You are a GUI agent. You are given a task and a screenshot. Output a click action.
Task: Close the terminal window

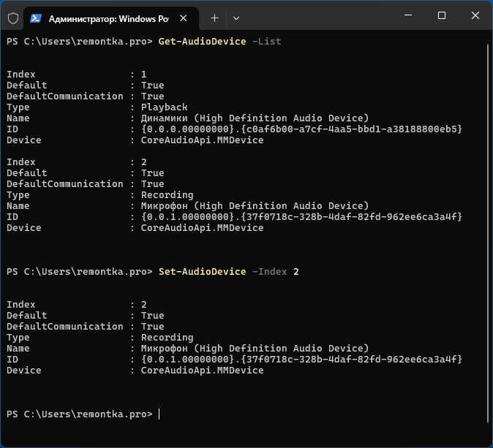tap(475, 15)
